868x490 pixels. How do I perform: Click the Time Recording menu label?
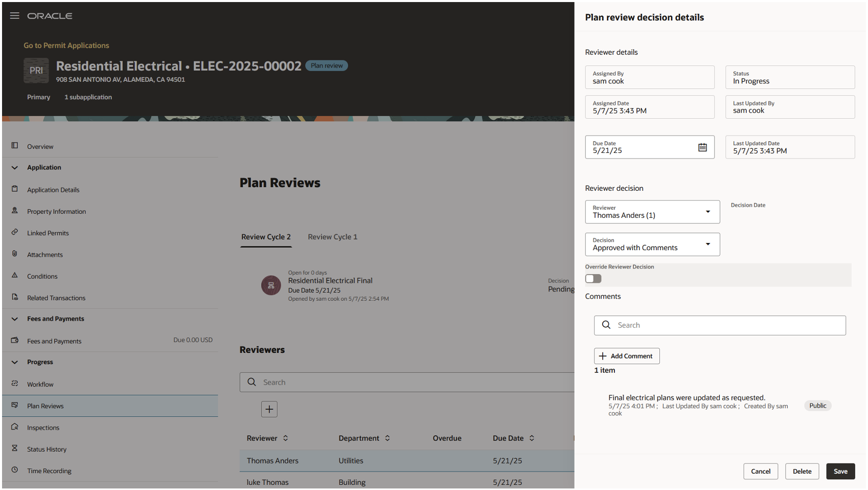pos(49,471)
